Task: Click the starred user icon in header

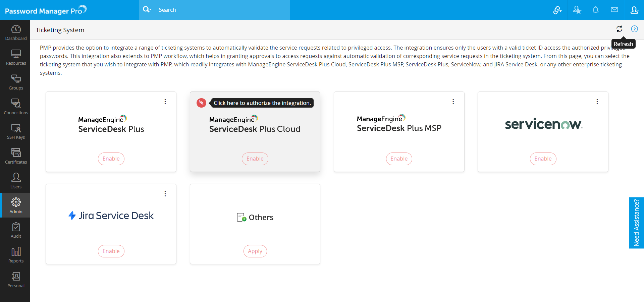Action: (577, 10)
